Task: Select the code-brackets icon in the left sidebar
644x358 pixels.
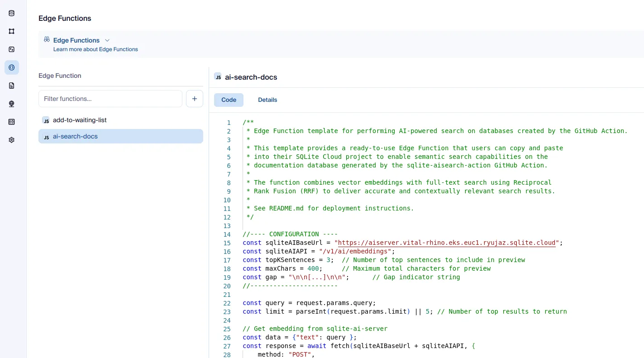Action: coord(11,49)
